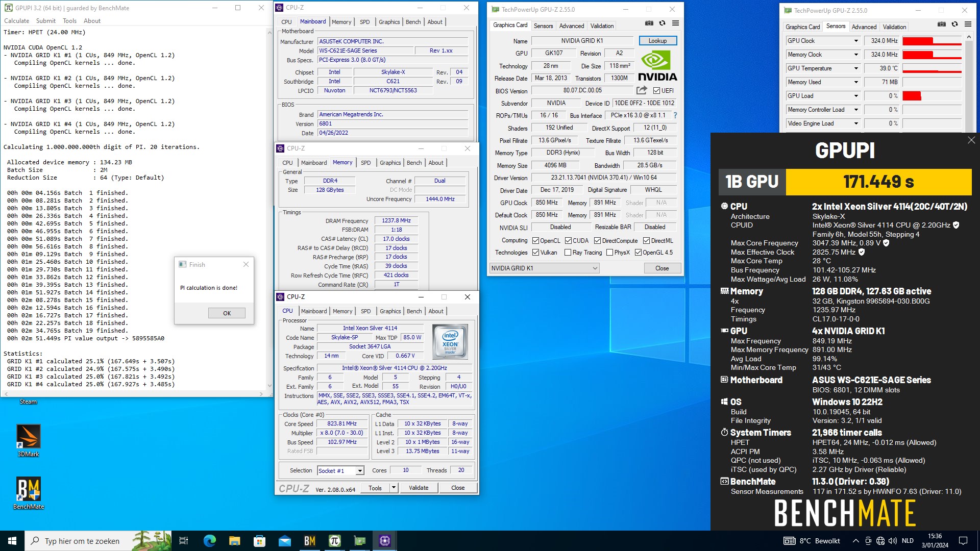Select the Bench tab in CPU-Z Mainboard window
The image size is (980, 551).
pyautogui.click(x=413, y=22)
